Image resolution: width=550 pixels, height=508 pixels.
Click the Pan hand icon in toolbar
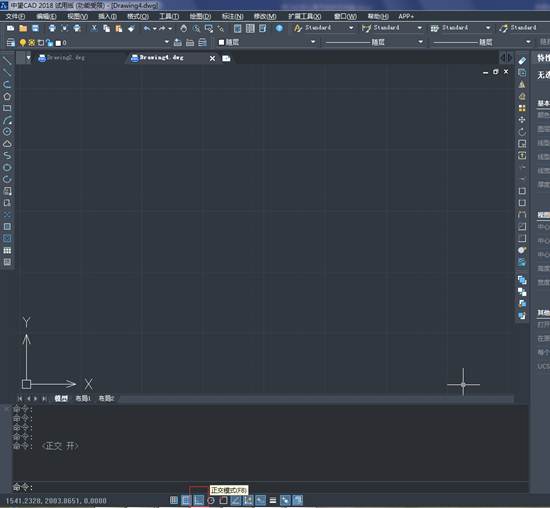(x=183, y=28)
